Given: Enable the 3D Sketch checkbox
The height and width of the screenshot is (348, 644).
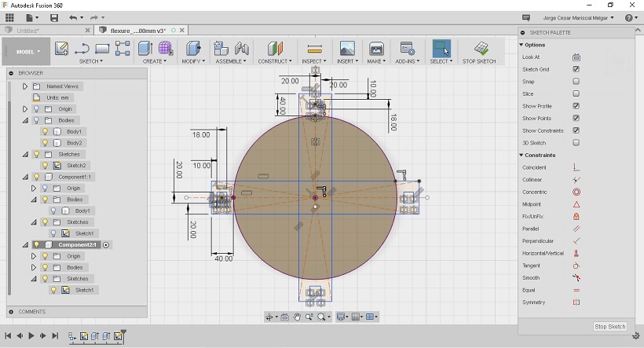Looking at the screenshot, I should tap(576, 142).
